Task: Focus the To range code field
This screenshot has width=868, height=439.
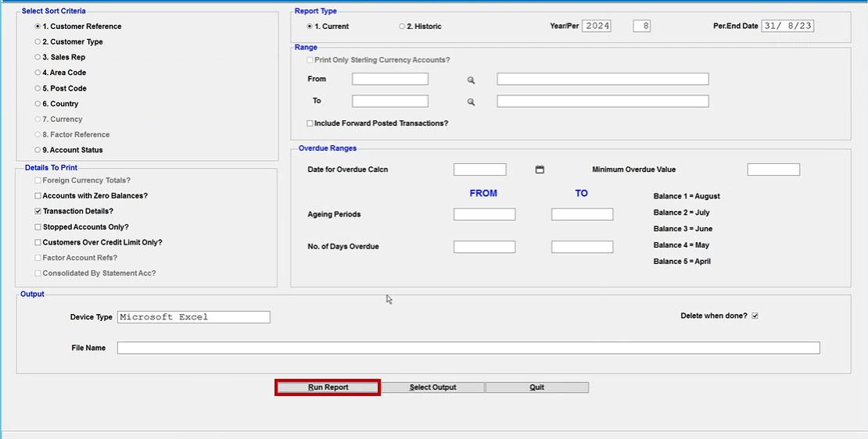Action: 390,102
